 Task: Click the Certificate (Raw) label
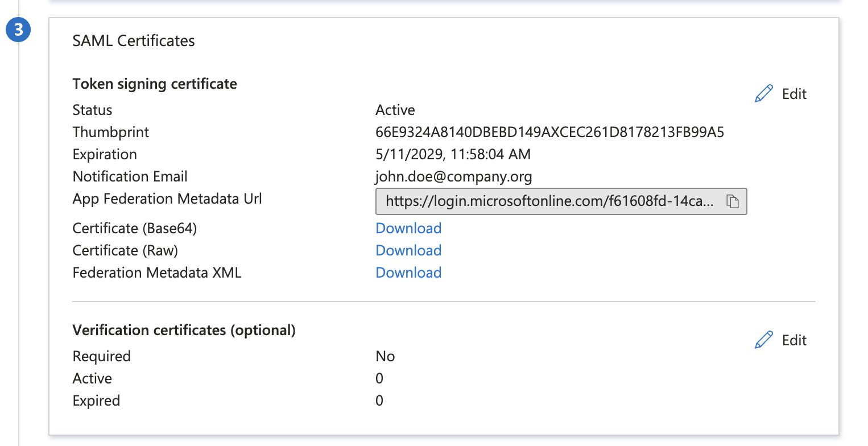point(125,250)
